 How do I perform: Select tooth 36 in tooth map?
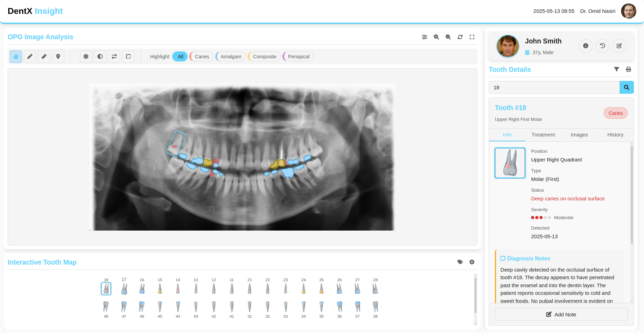click(340, 307)
